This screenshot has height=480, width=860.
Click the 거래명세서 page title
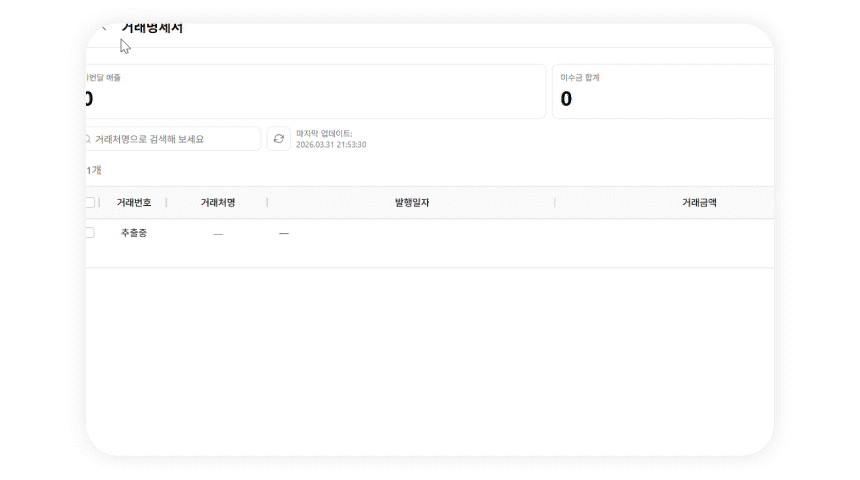[x=152, y=29]
